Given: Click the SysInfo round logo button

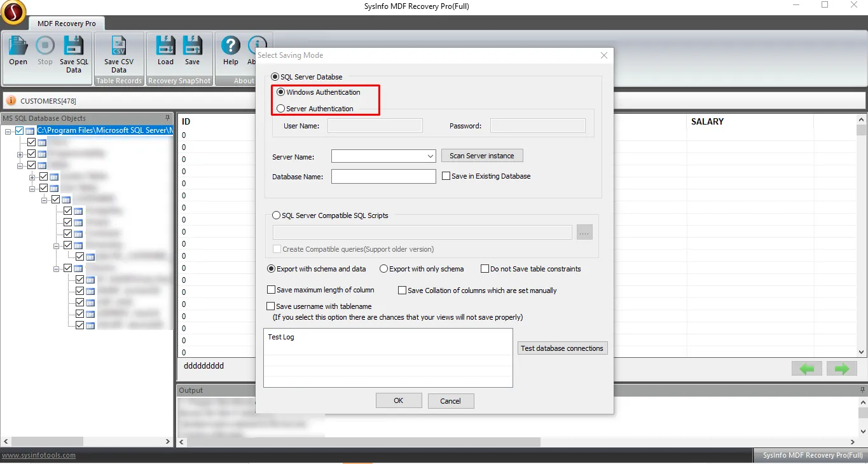Looking at the screenshot, I should coord(13,12).
